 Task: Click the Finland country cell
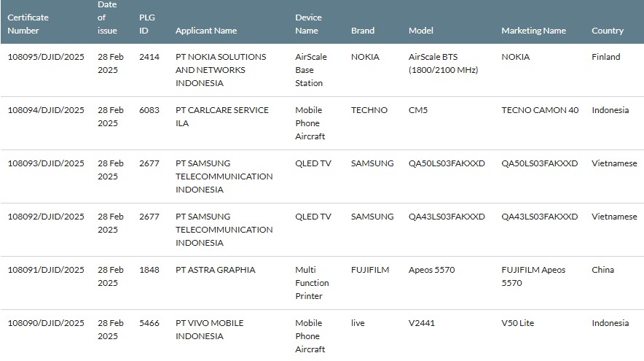coord(606,57)
